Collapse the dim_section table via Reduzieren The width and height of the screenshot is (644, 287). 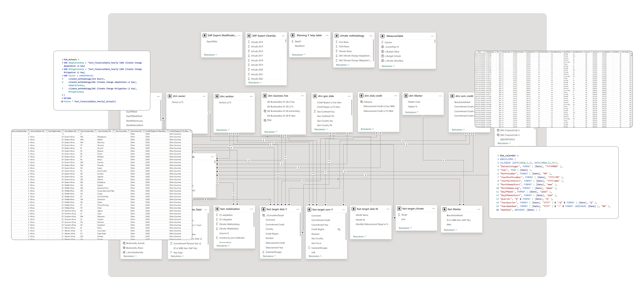[223, 130]
